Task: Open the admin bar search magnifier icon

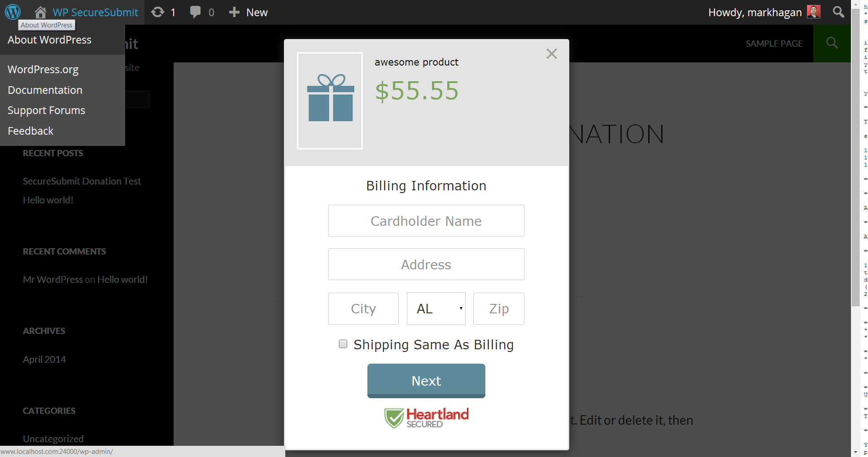Action: tap(838, 12)
